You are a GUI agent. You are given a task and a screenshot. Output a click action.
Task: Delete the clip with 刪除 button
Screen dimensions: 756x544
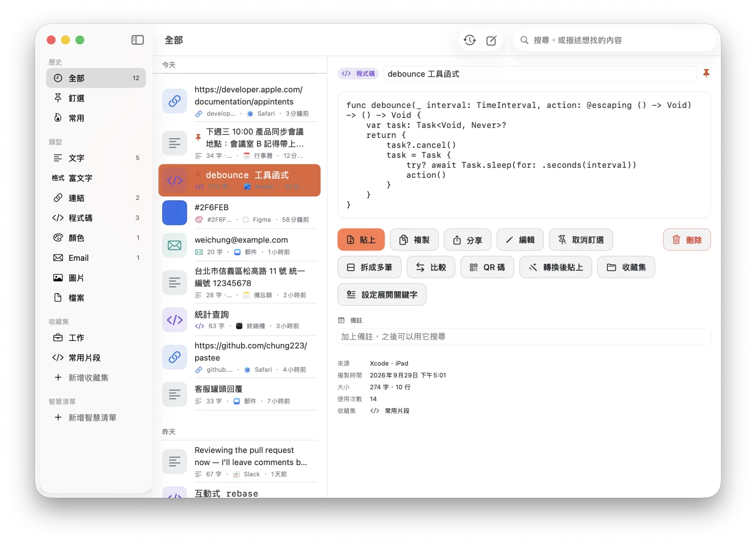tap(687, 240)
